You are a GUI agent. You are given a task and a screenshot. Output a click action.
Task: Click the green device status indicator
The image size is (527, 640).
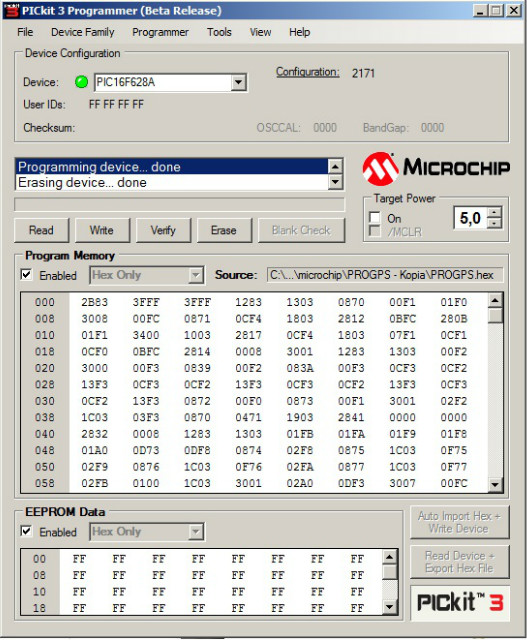pyautogui.click(x=82, y=82)
